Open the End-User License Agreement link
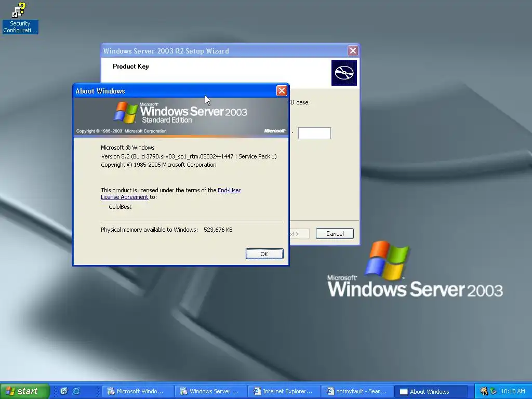Screen dimensions: 532x399 click(x=170, y=193)
